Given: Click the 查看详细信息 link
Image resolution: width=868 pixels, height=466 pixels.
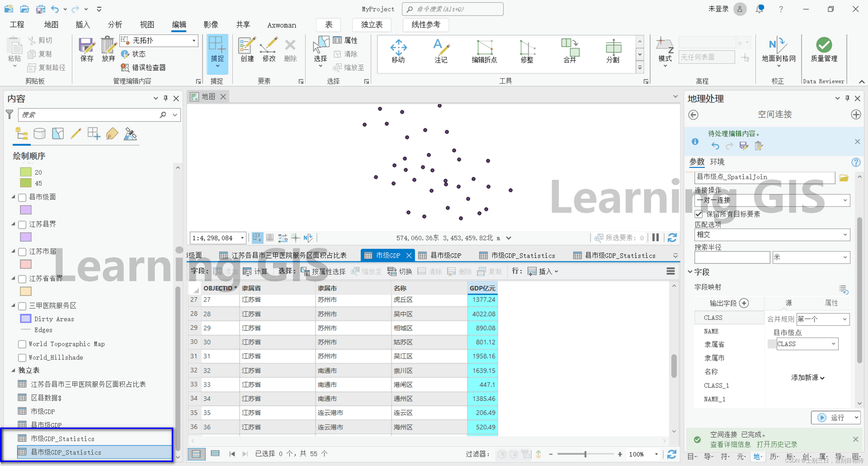Looking at the screenshot, I should pos(730,444).
